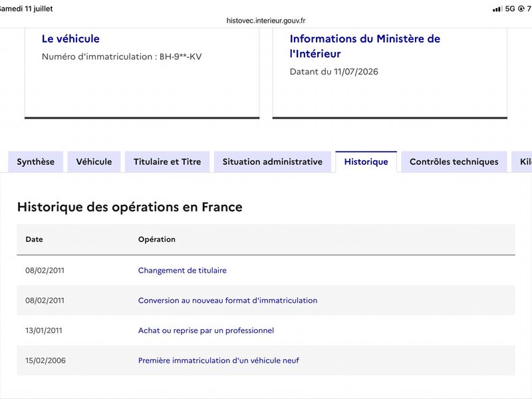532x399 pixels.
Task: Click the Date column header
Action: click(35, 239)
